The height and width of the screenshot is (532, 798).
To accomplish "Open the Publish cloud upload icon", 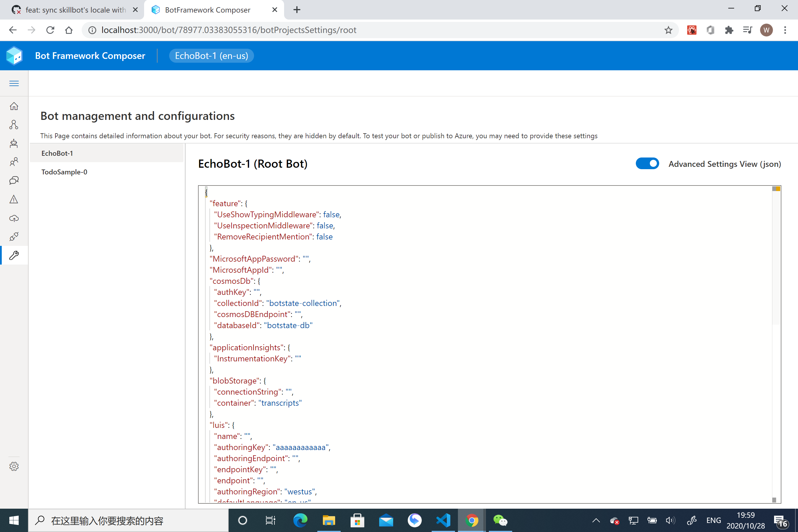I will pyautogui.click(x=14, y=218).
